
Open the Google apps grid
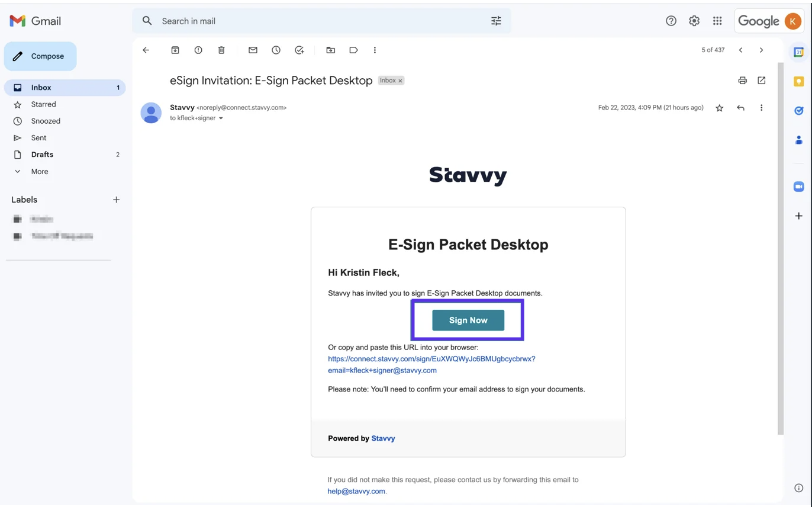tap(717, 21)
